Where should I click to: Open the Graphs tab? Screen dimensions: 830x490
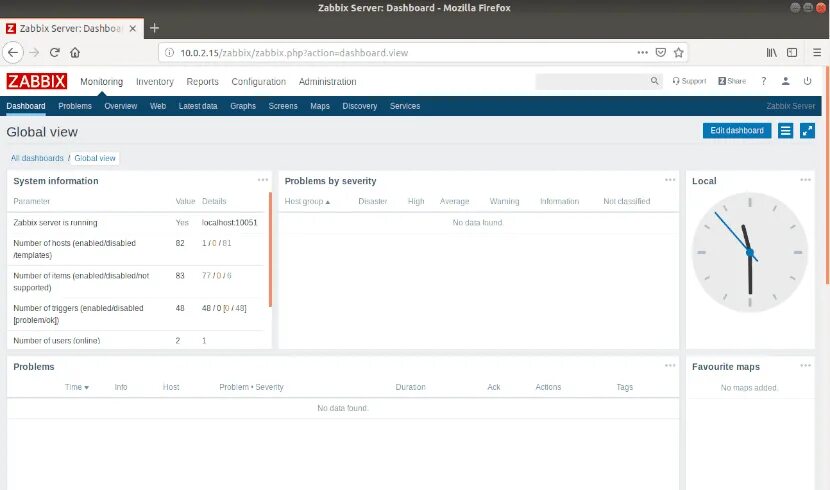(243, 106)
